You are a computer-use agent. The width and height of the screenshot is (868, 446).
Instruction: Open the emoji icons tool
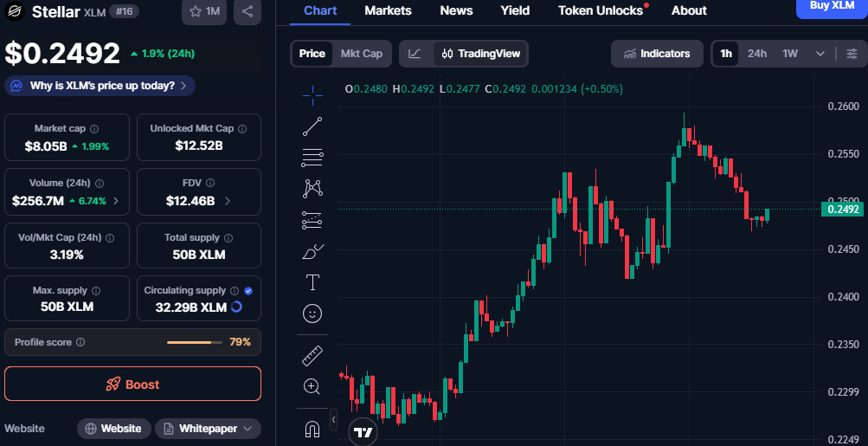pos(312,313)
